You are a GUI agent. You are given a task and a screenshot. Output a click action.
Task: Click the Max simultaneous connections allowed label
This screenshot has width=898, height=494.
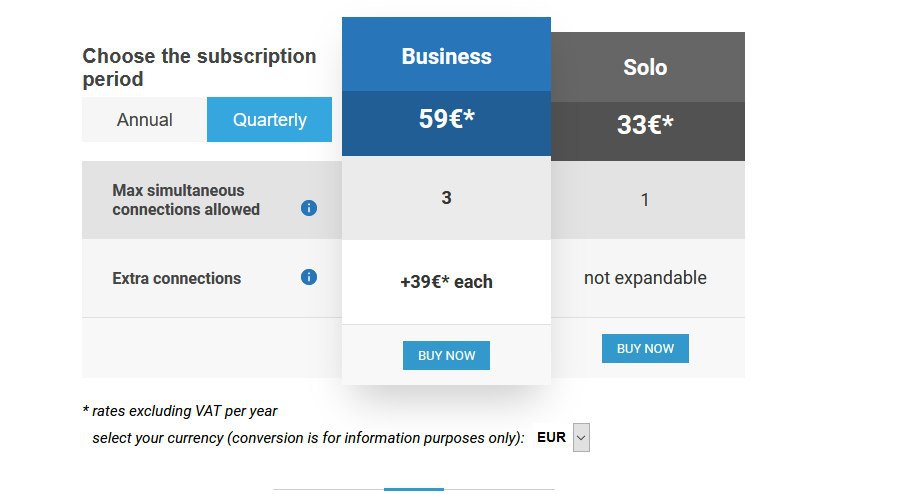[x=186, y=200]
